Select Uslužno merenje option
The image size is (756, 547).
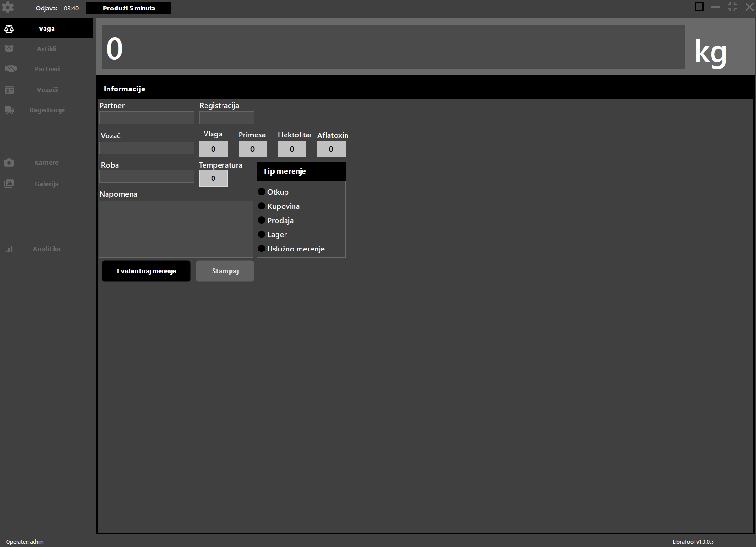pyautogui.click(x=261, y=249)
